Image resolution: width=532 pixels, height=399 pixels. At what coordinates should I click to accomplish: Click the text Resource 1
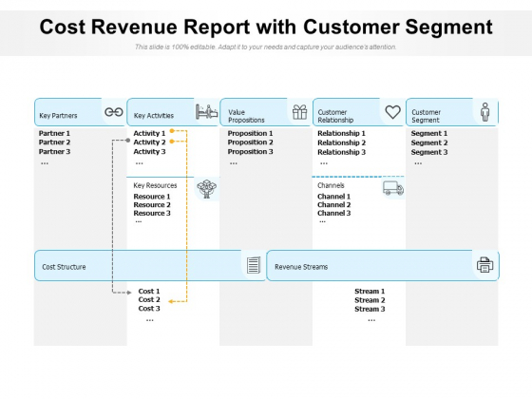point(152,197)
